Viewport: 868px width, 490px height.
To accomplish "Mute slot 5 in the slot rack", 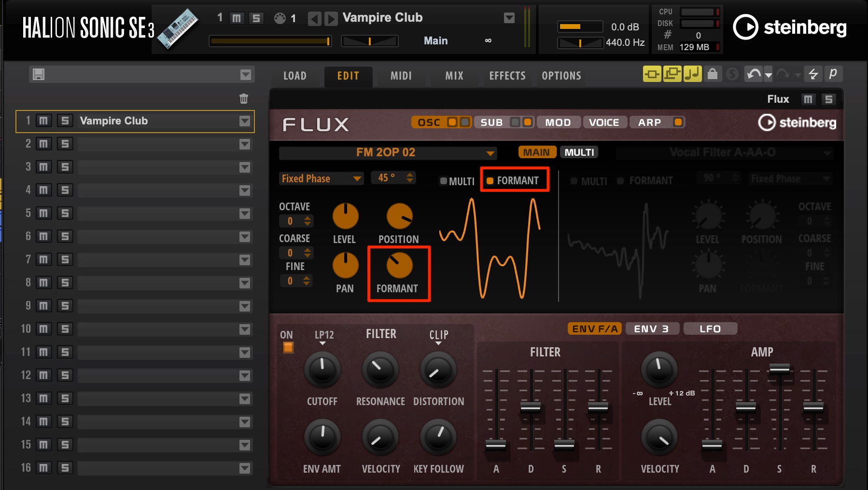I will [43, 213].
